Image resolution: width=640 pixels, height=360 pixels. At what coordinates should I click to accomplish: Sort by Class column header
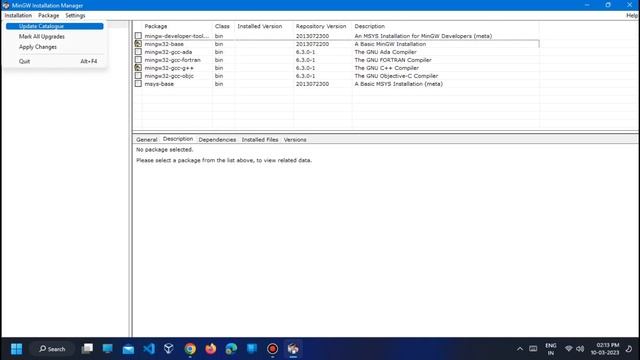coord(223,26)
